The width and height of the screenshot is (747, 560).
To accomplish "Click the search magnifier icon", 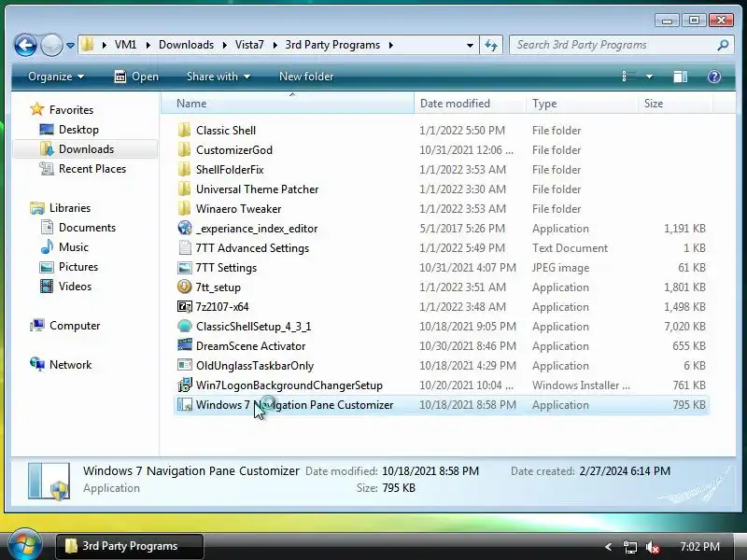I will pyautogui.click(x=723, y=45).
